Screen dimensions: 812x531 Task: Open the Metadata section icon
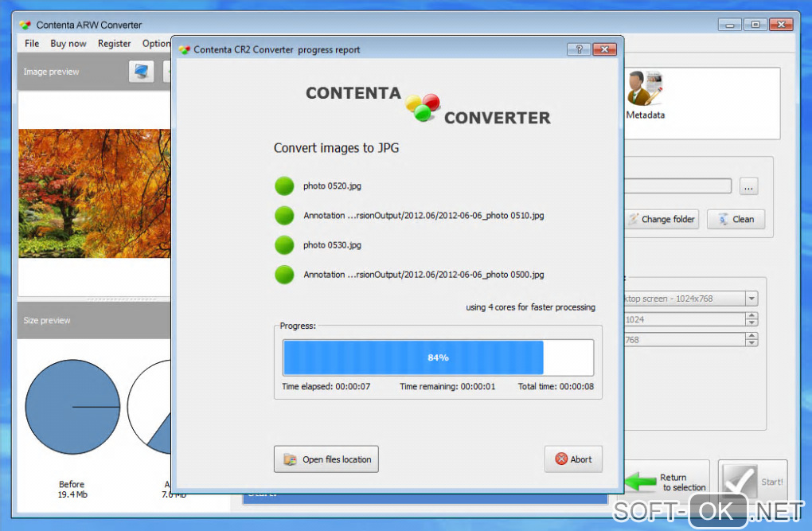pyautogui.click(x=645, y=95)
